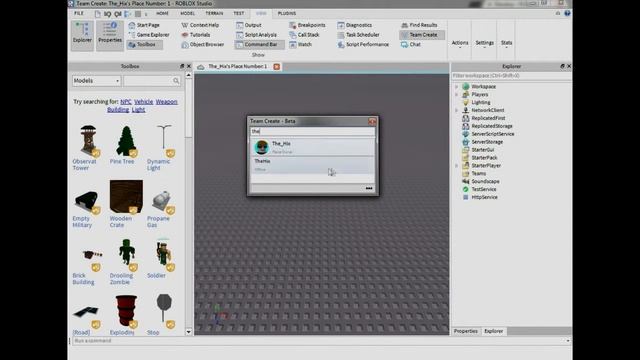Toggle the Toolbox panel
640x360 pixels.
[145, 44]
